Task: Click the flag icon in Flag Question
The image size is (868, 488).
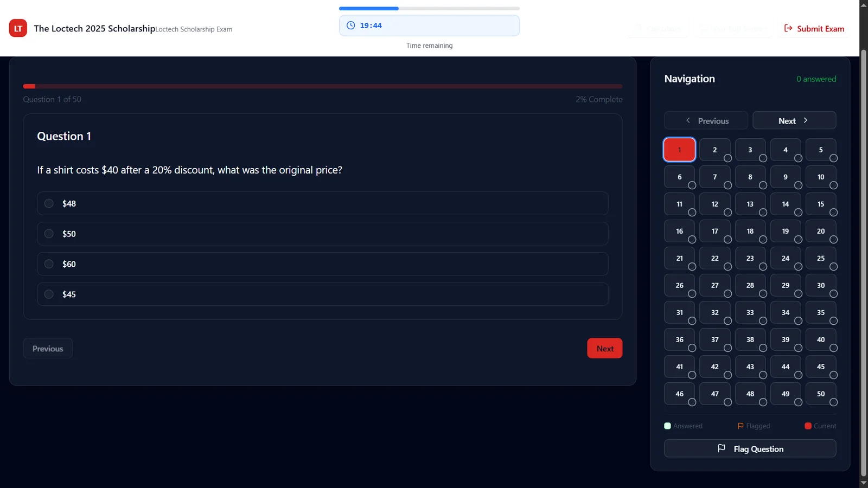Action: pos(722,448)
